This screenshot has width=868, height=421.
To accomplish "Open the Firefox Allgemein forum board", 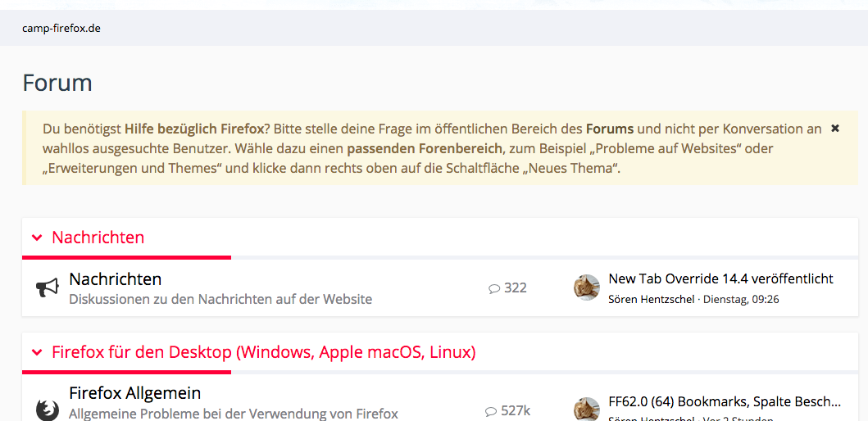I will pos(134,393).
